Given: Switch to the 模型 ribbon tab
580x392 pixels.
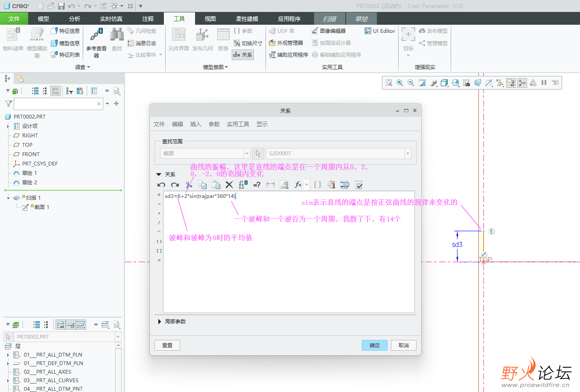Looking at the screenshot, I should [x=43, y=19].
